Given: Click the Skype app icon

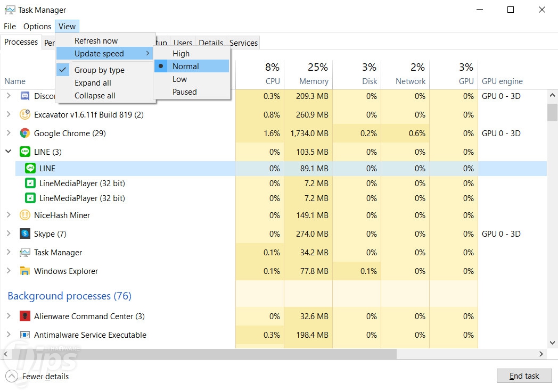Looking at the screenshot, I should pos(25,234).
